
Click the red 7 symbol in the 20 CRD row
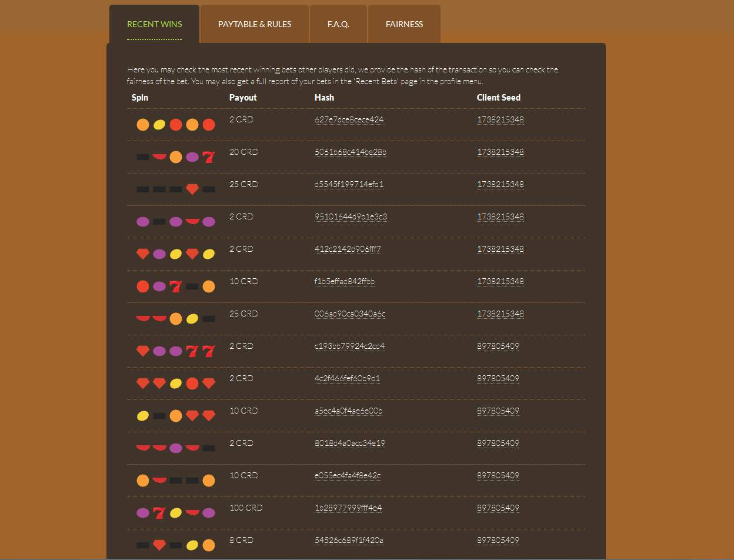(x=208, y=157)
